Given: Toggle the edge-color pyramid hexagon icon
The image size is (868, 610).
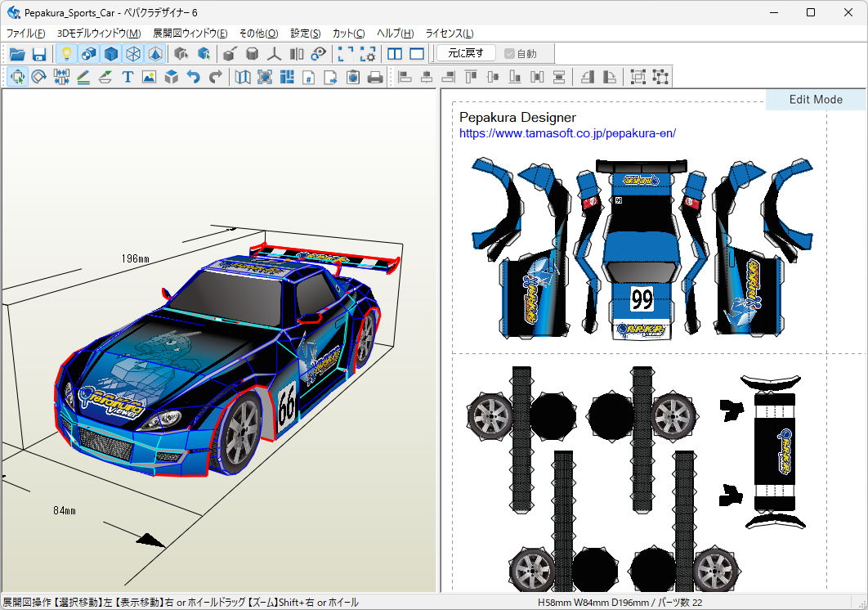Looking at the screenshot, I should pos(155,54).
